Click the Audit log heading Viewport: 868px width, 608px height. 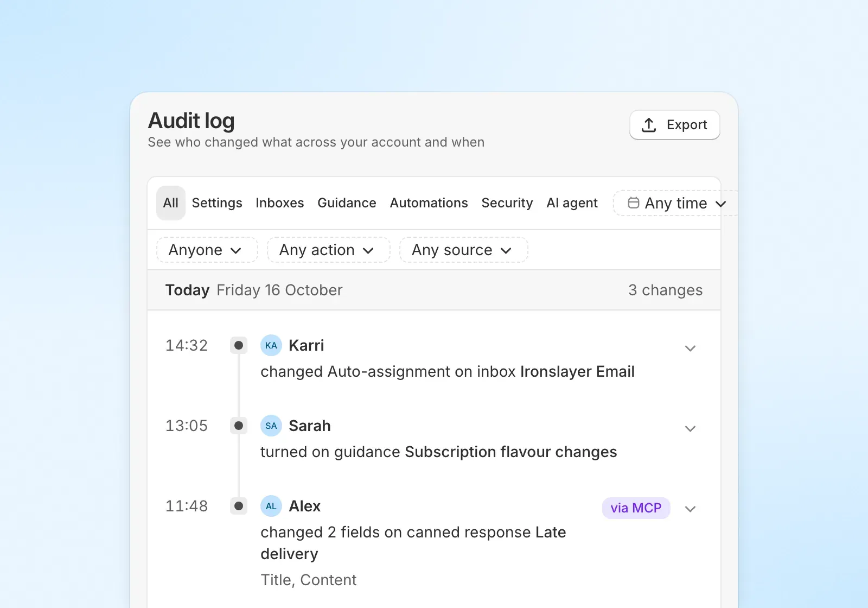point(192,121)
